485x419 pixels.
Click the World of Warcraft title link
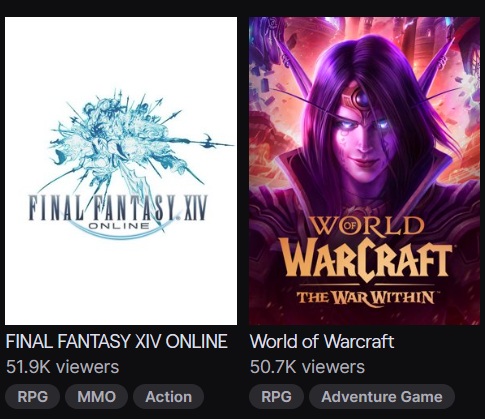pos(322,341)
